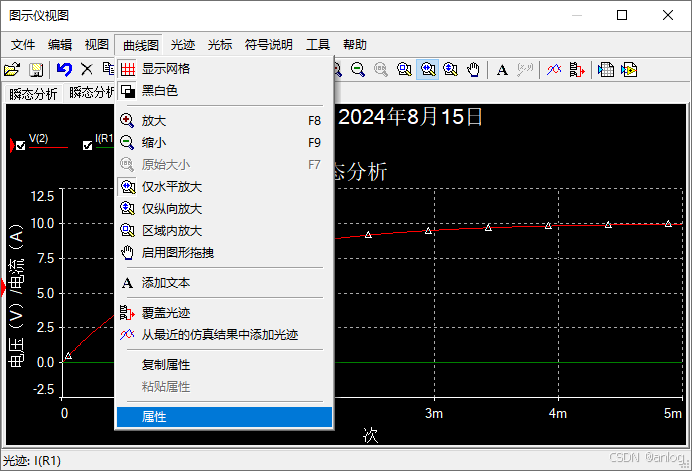
Task: Click the greyed icon right of A
Action: (x=525, y=70)
